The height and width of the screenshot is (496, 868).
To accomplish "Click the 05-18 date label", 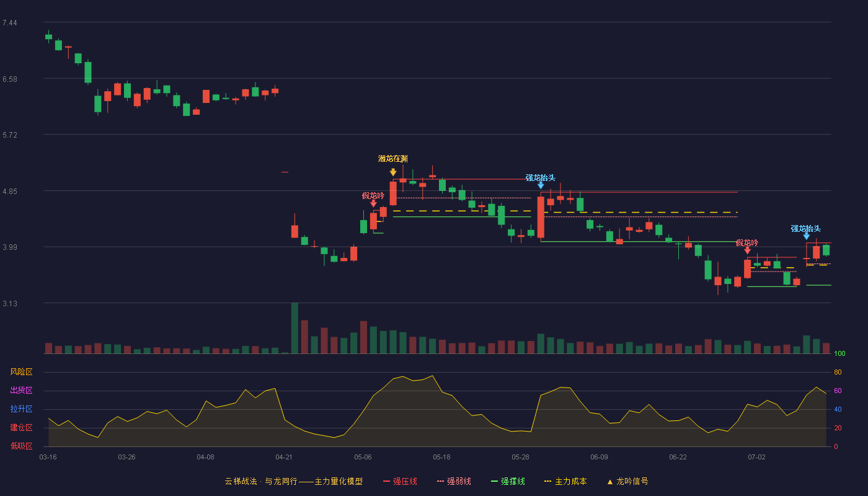I will point(441,457).
